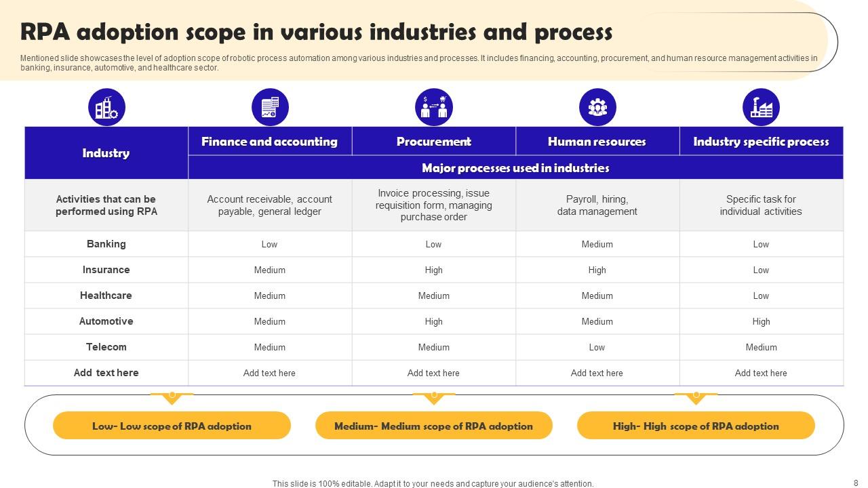868x488 pixels.
Task: Click the Add text here row label
Action: click(x=106, y=373)
